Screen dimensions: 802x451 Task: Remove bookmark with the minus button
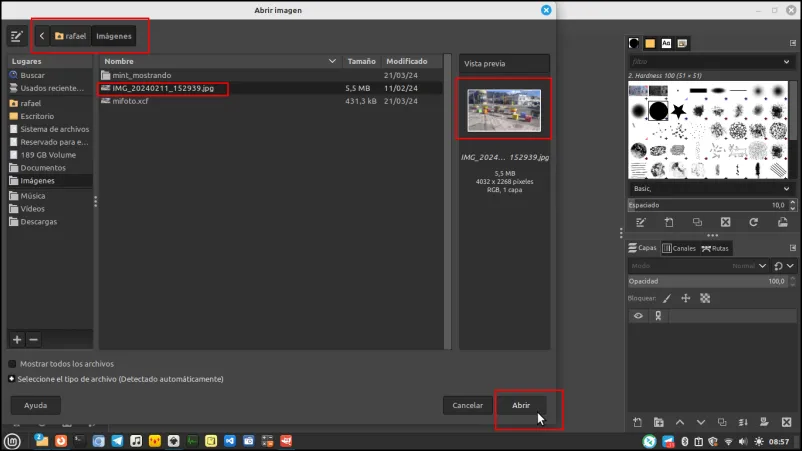coord(33,340)
